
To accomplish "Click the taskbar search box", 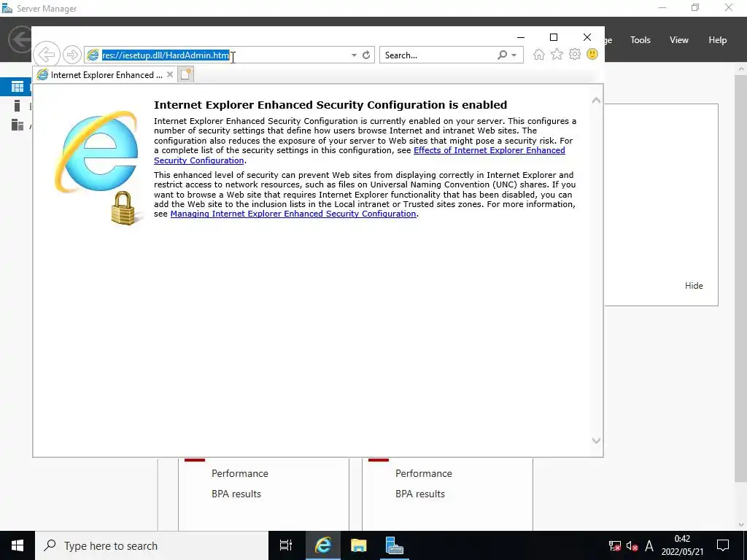I will tap(152, 545).
